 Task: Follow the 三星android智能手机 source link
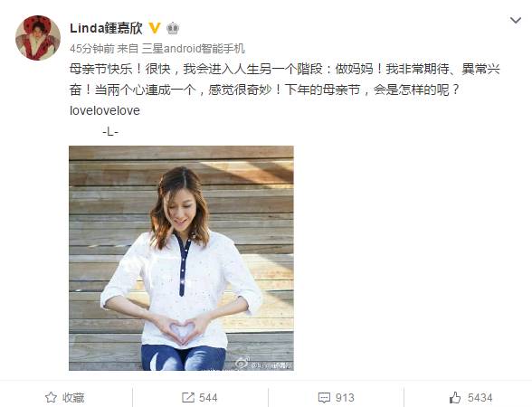193,49
